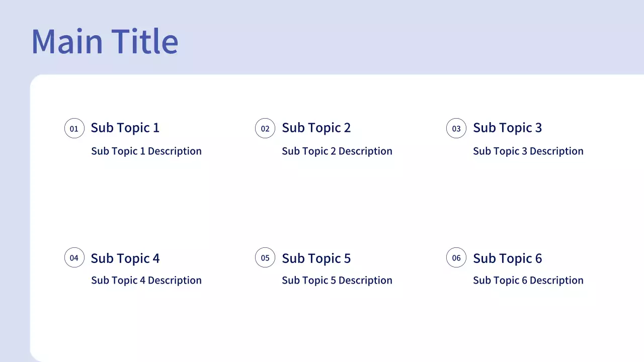
Task: Click the 01 numbered circle
Action: [x=74, y=128]
